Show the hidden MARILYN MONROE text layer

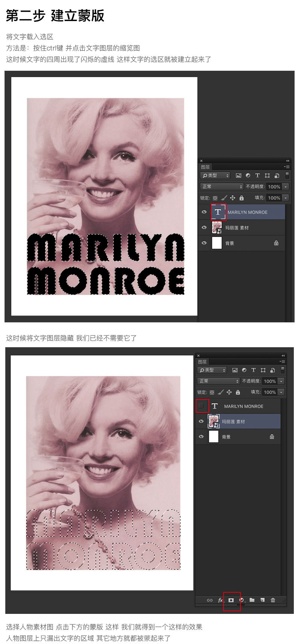(201, 406)
